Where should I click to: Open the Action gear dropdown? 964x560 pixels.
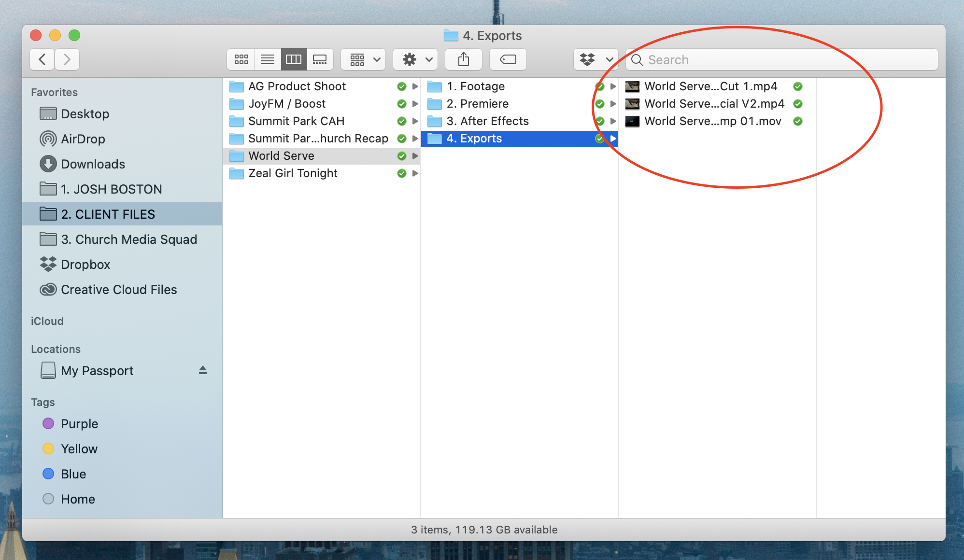pos(415,59)
